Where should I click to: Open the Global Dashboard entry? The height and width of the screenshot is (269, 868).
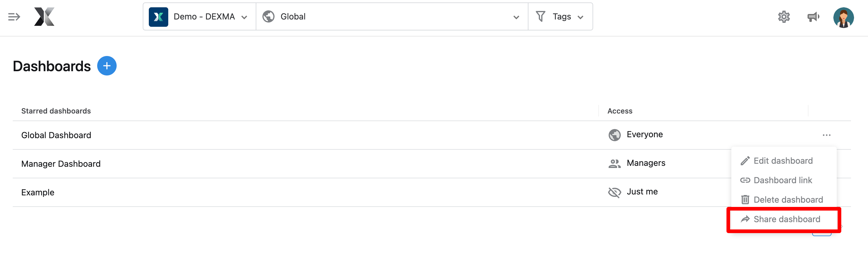[x=56, y=135]
